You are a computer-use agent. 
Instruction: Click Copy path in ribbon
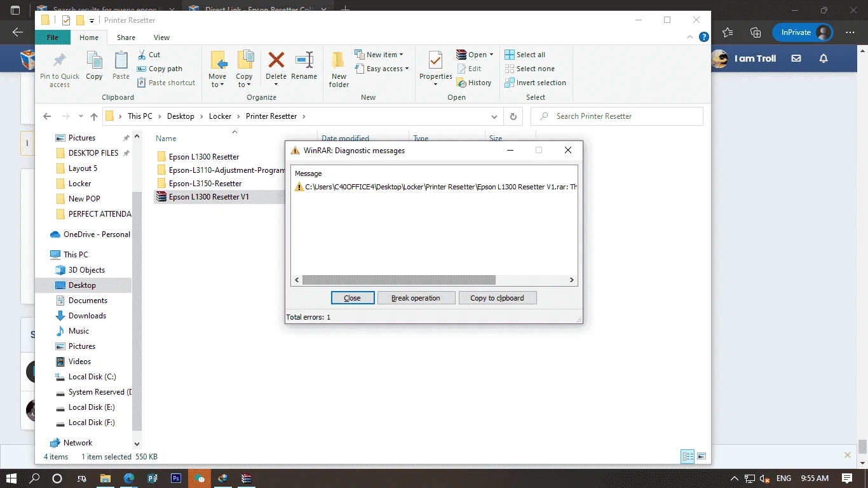pyautogui.click(x=159, y=69)
